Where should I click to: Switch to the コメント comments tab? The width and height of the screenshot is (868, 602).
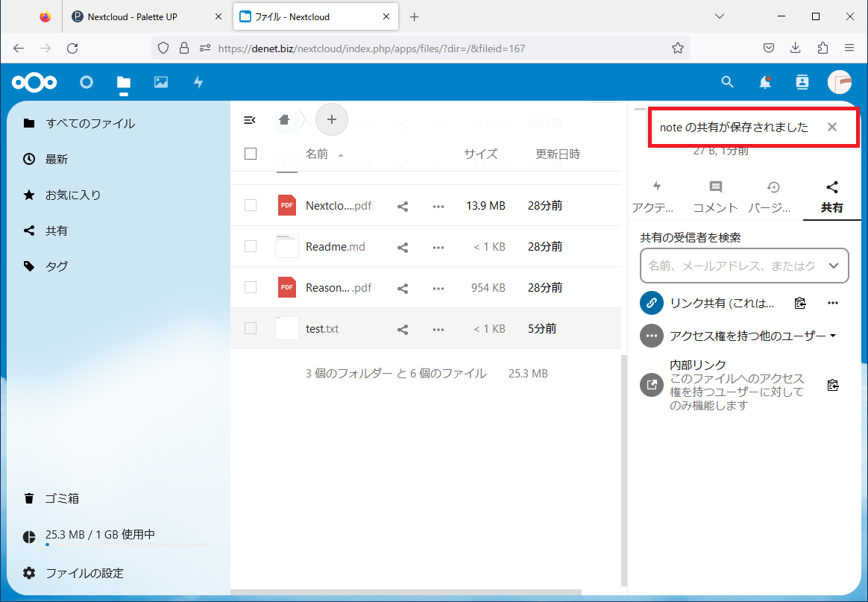pos(715,197)
